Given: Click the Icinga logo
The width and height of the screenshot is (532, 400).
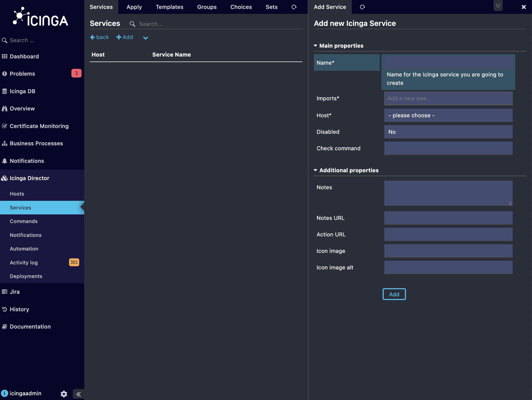Looking at the screenshot, I should [41, 17].
